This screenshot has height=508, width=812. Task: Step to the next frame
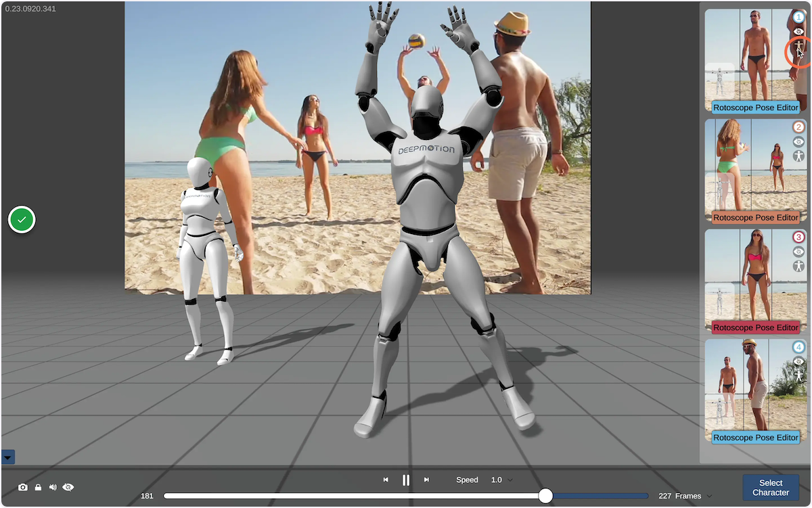point(426,480)
